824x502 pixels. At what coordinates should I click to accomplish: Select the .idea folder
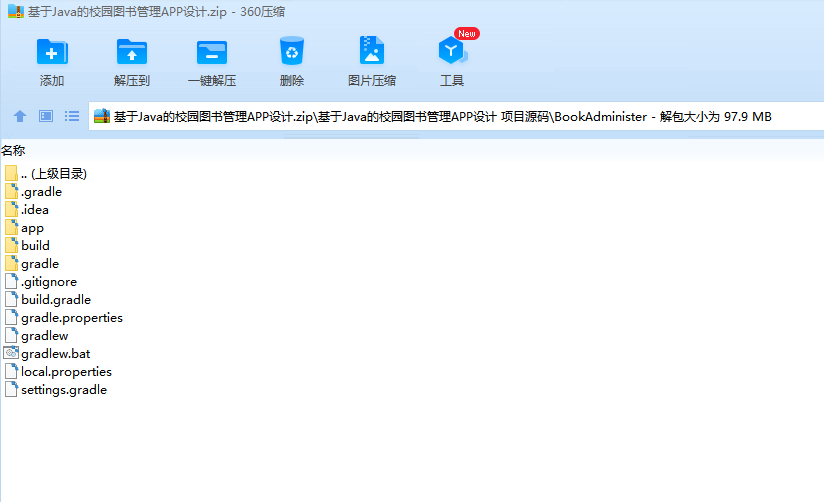click(x=27, y=209)
